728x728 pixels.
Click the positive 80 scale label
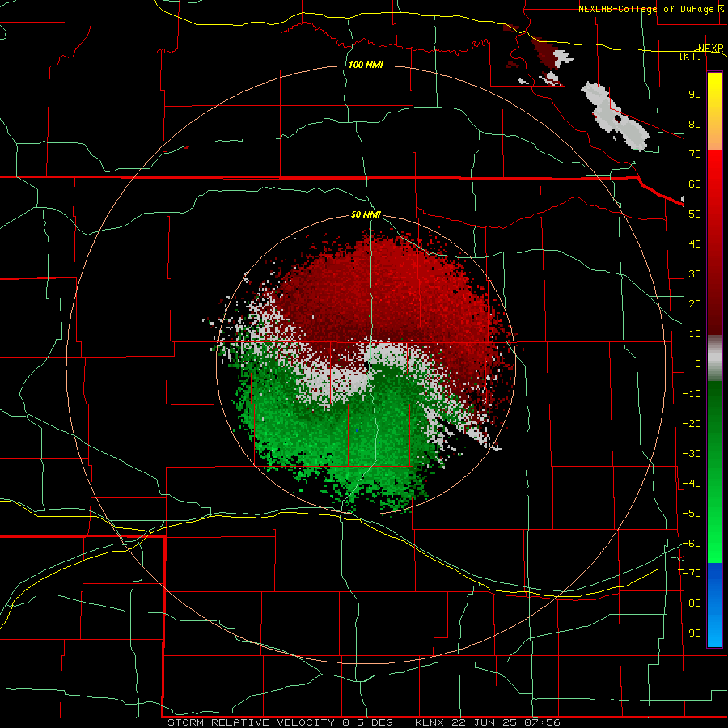tap(695, 125)
